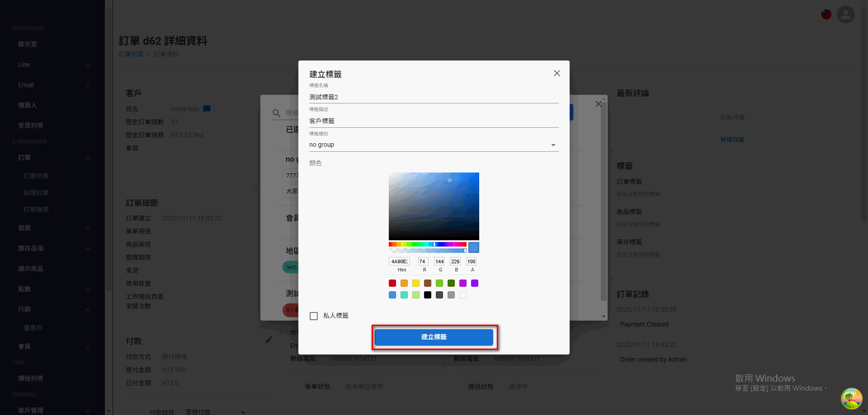
Task: Pick the black preset color swatch
Action: [428, 295]
